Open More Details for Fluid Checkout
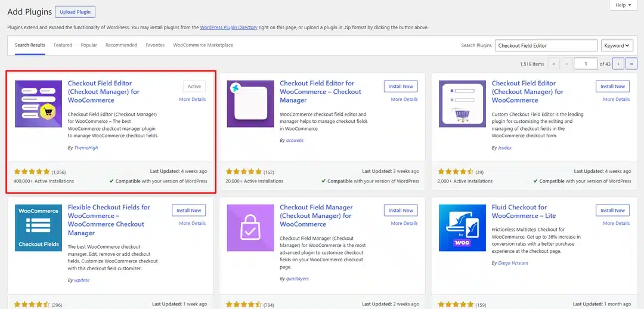644x309 pixels. click(x=616, y=224)
